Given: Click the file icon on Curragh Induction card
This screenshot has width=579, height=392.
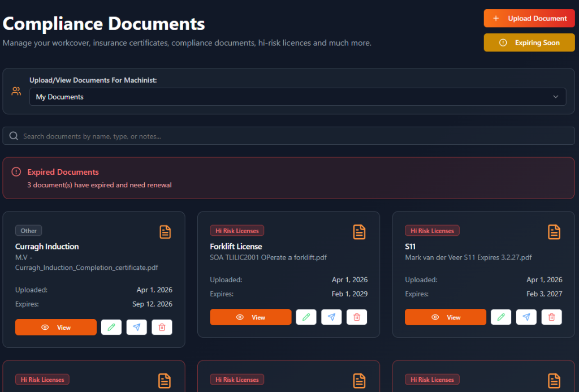Looking at the screenshot, I should (165, 232).
